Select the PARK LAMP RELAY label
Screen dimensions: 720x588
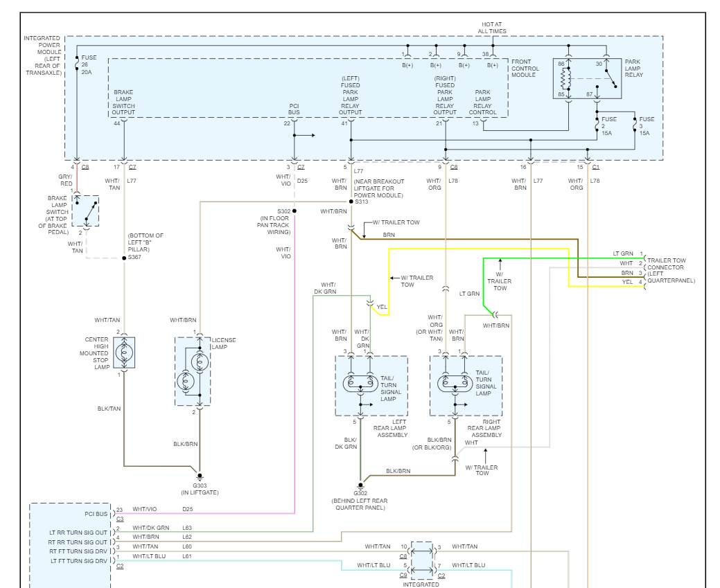[x=633, y=69]
